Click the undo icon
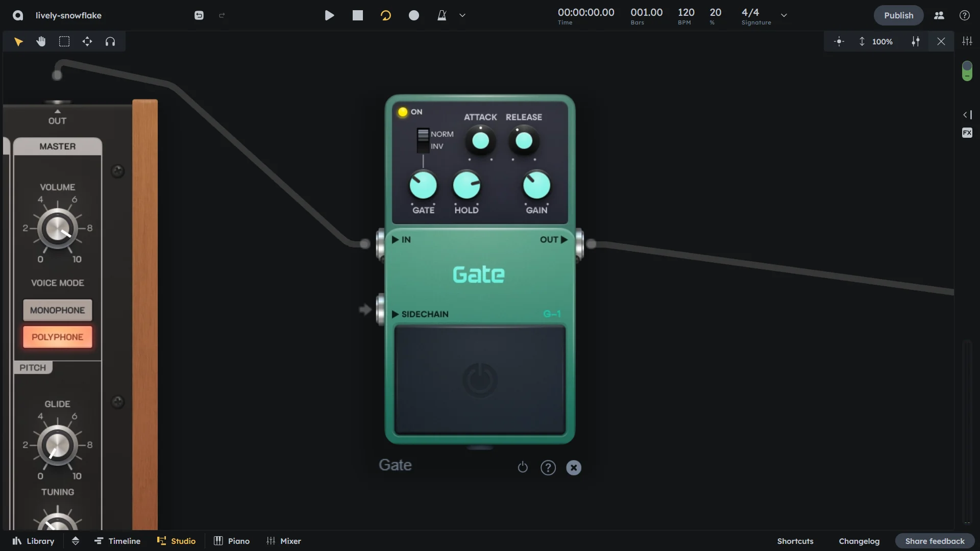 (x=199, y=15)
